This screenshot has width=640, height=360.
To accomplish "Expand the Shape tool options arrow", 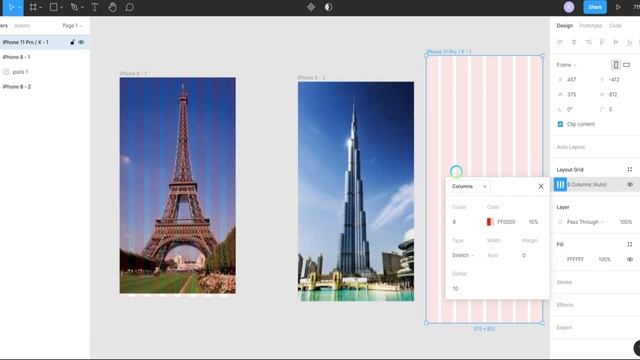I will click(x=61, y=8).
